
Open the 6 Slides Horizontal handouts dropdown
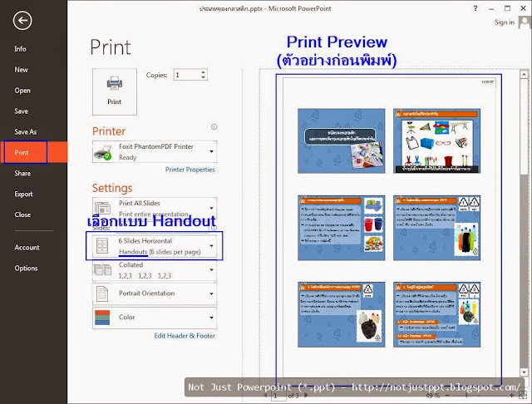click(x=155, y=246)
